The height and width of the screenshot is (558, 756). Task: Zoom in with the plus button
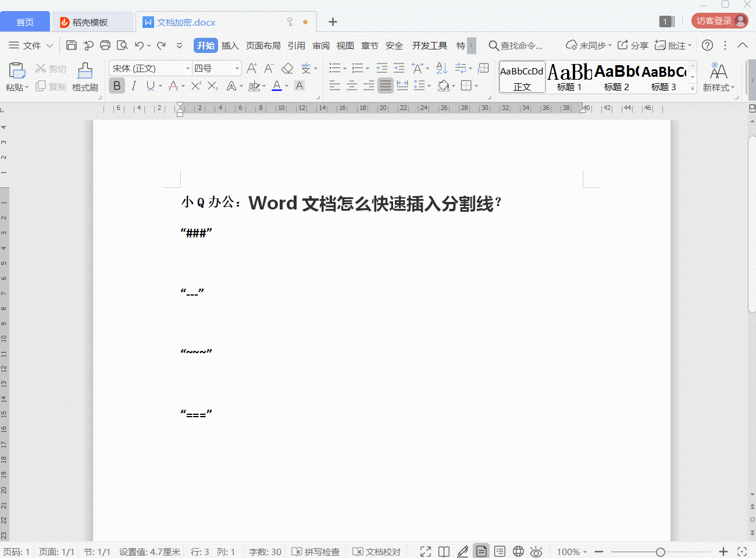pyautogui.click(x=723, y=552)
